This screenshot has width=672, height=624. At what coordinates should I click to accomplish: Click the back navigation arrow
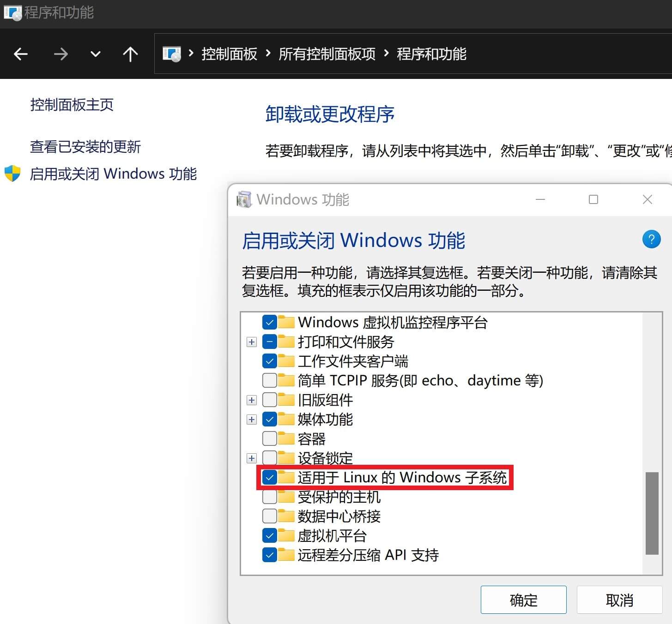click(20, 54)
